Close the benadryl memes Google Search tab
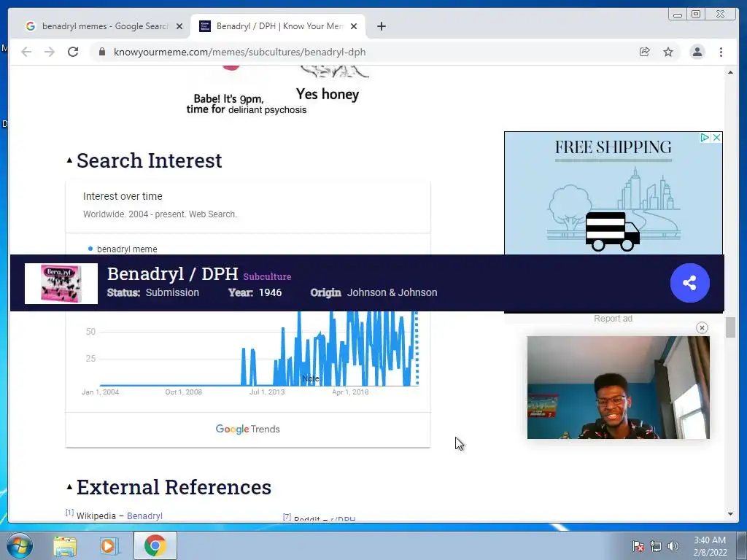 point(179,26)
